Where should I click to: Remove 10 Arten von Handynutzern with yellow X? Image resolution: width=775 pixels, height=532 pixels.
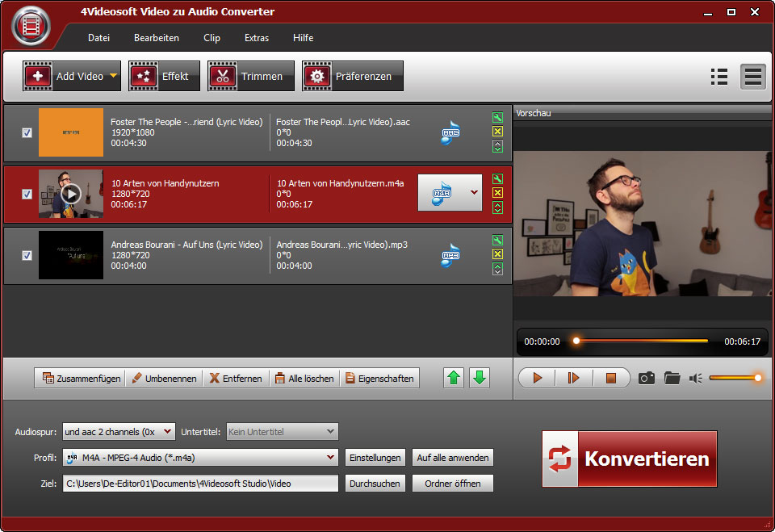pyautogui.click(x=498, y=193)
